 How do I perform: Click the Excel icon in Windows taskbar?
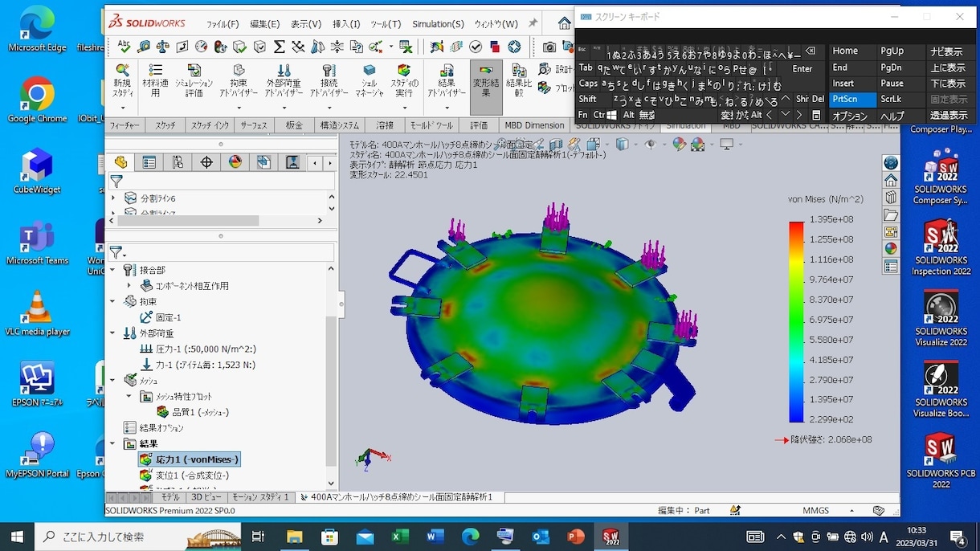coord(400,537)
